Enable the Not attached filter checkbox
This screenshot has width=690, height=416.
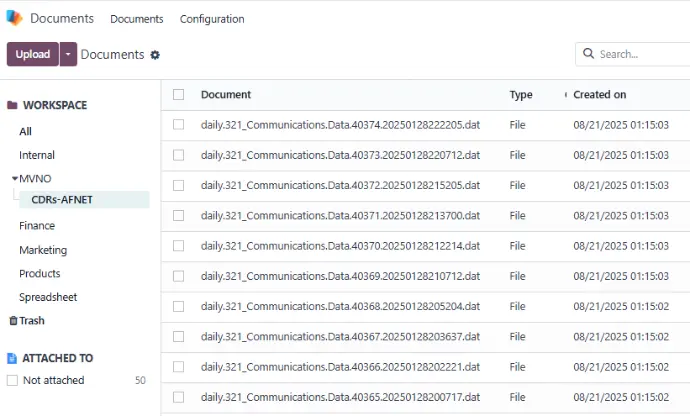point(12,380)
